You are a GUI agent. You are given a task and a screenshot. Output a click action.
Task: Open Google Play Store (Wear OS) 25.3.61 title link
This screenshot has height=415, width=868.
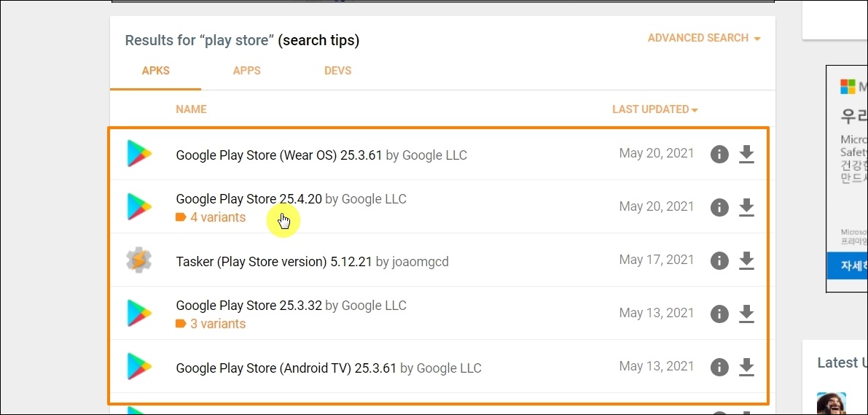coord(279,155)
